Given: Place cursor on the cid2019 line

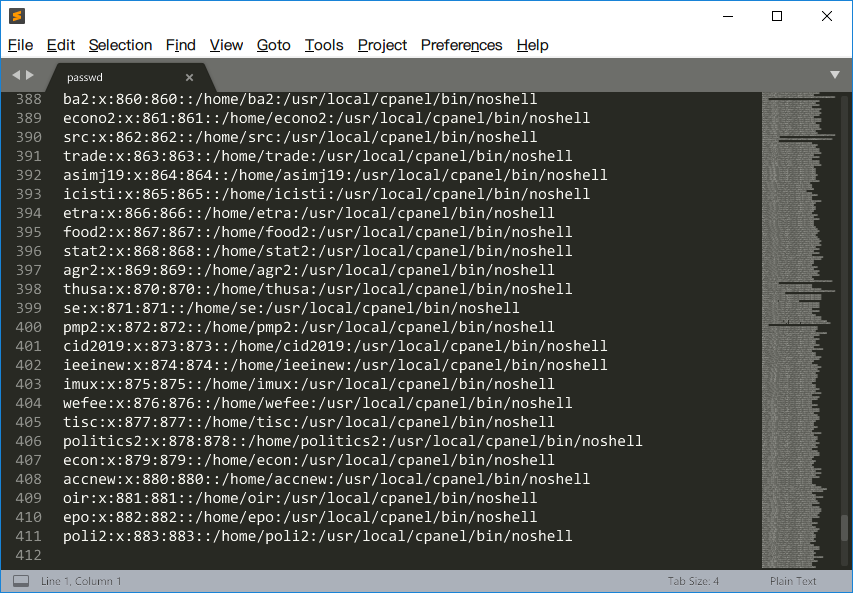Looking at the screenshot, I should 335,346.
